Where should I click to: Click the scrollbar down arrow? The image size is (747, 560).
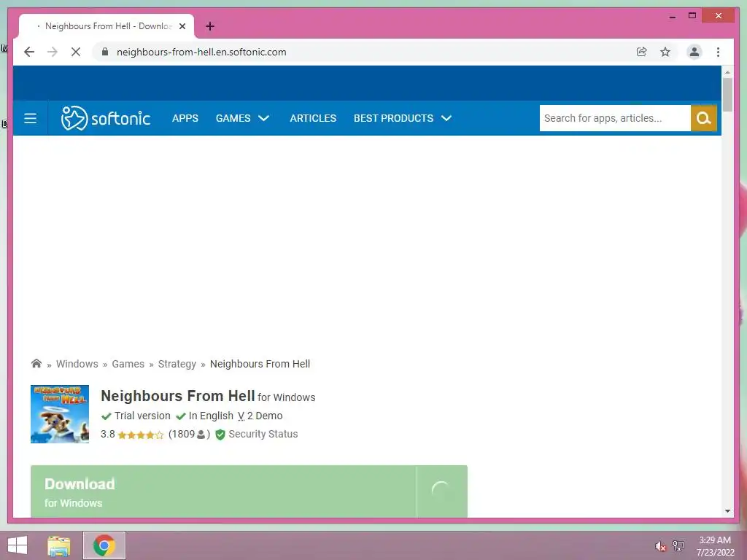coord(727,511)
